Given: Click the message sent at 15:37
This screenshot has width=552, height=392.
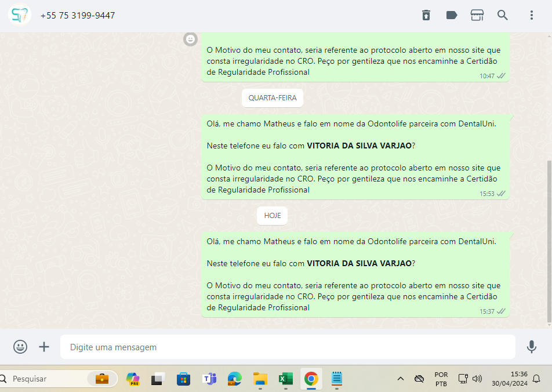Looking at the screenshot, I should pyautogui.click(x=355, y=275).
